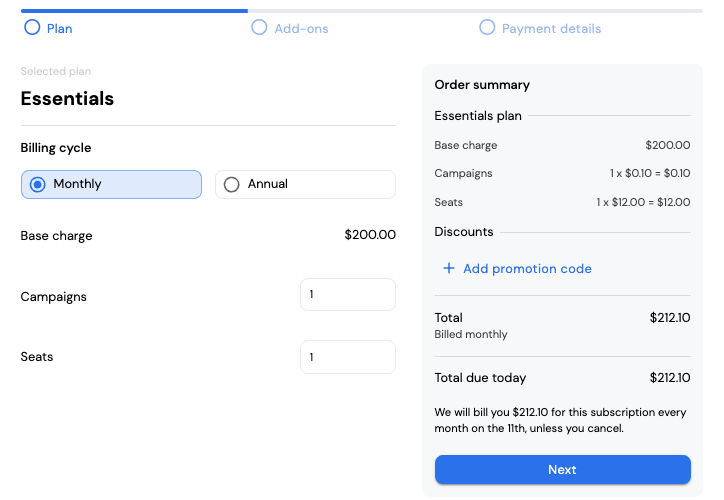Select the Monthly billing cycle radio
The height and width of the screenshot is (500, 724).
[37, 185]
